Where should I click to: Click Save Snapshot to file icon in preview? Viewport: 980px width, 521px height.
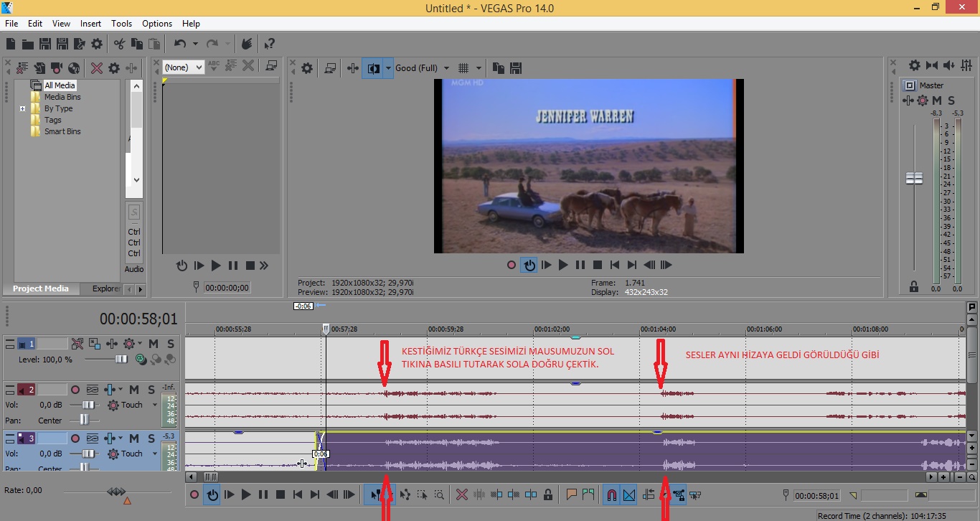(x=515, y=68)
